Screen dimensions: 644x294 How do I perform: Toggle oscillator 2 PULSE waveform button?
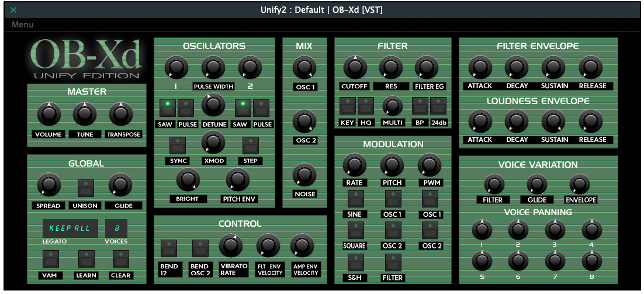(261, 108)
